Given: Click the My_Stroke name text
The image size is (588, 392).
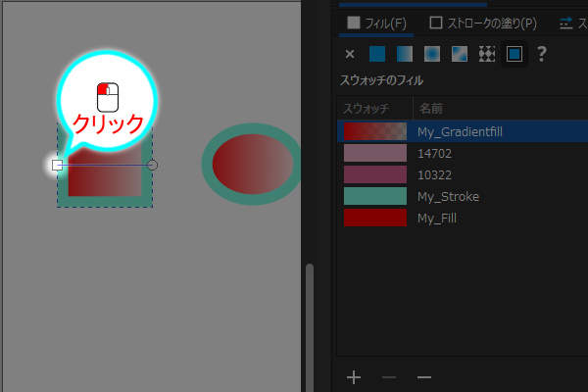Looking at the screenshot, I should click(449, 197).
